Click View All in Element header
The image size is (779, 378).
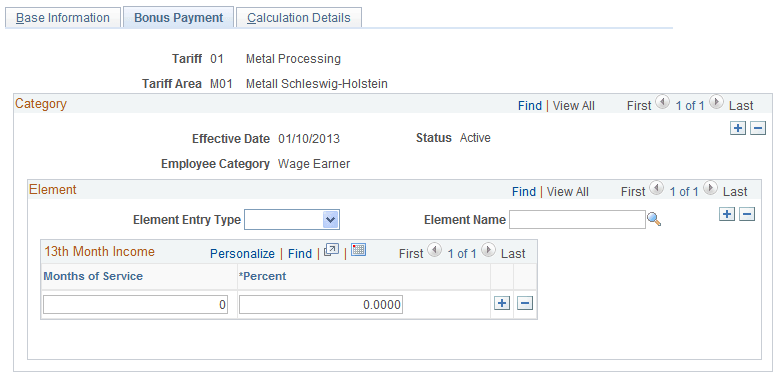[568, 192]
